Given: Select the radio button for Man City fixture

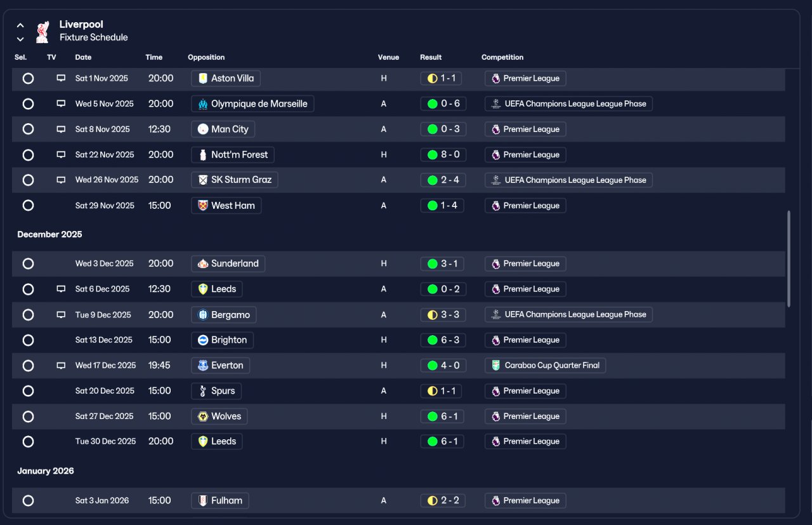Looking at the screenshot, I should pyautogui.click(x=28, y=129).
